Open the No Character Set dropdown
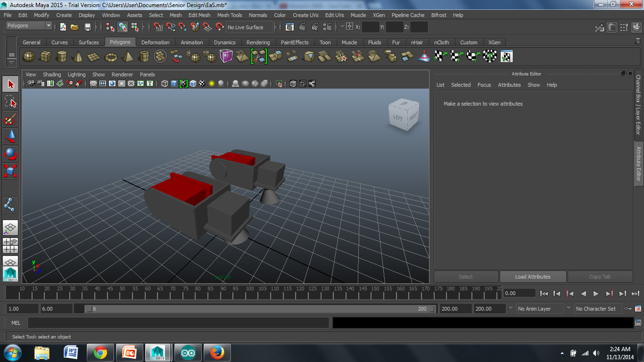The height and width of the screenshot is (362, 644). pyautogui.click(x=595, y=309)
